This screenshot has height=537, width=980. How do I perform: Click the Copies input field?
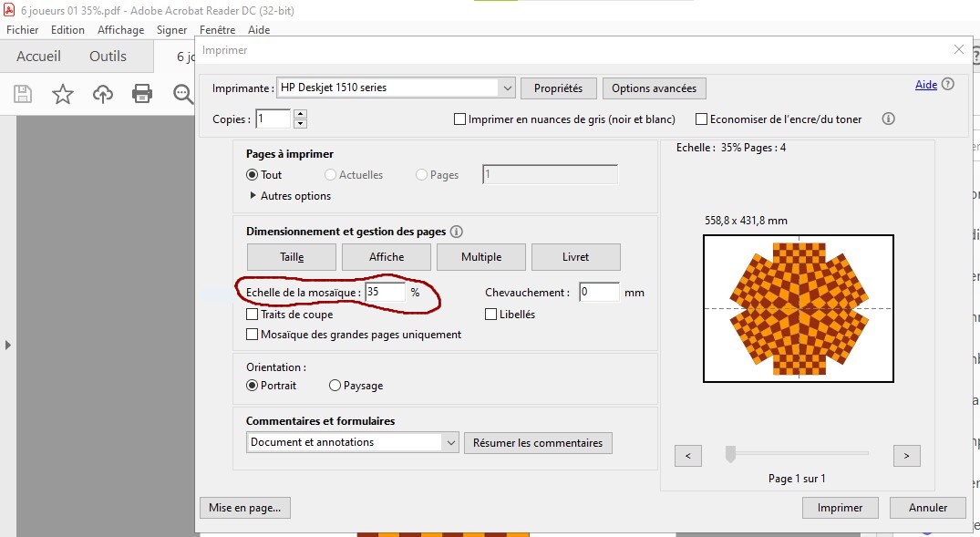[x=273, y=119]
